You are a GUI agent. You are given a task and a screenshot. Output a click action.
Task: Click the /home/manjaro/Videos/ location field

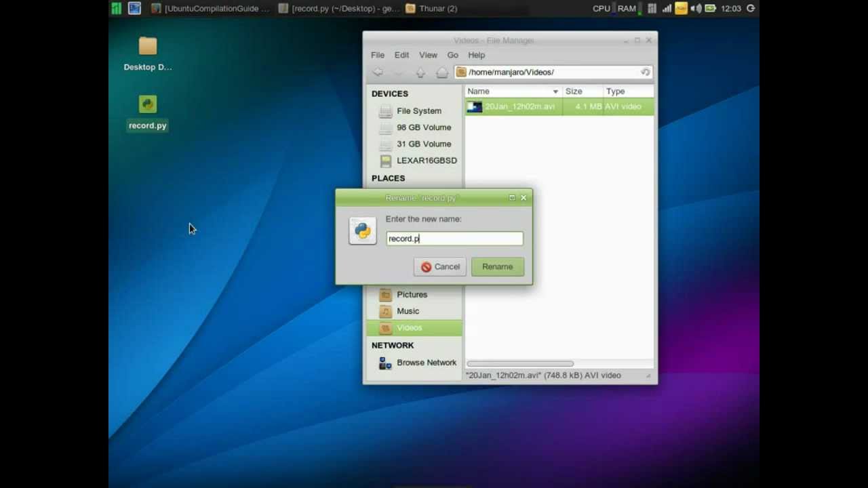tap(553, 72)
